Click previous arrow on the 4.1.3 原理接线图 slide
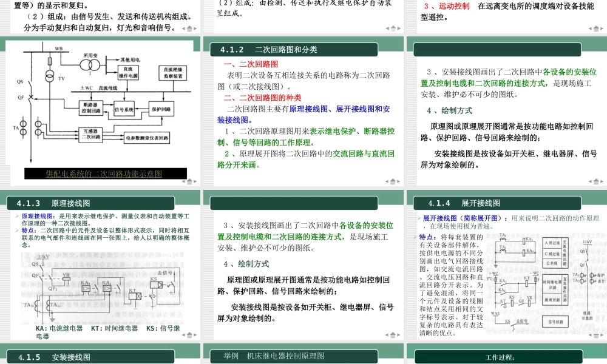 click(x=183, y=335)
